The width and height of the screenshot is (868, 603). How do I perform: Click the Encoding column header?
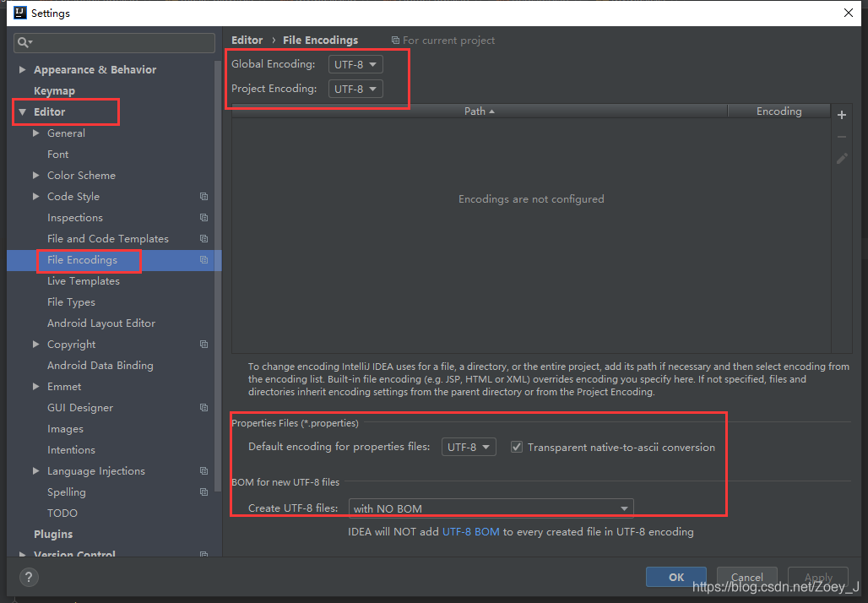pos(778,111)
